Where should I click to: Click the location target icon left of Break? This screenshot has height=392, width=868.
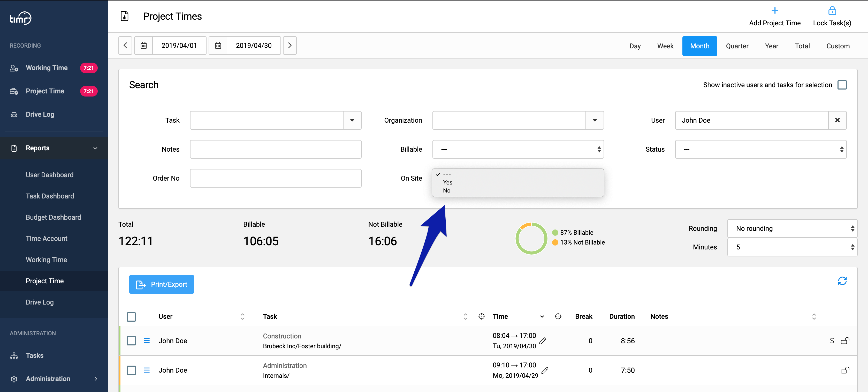558,316
